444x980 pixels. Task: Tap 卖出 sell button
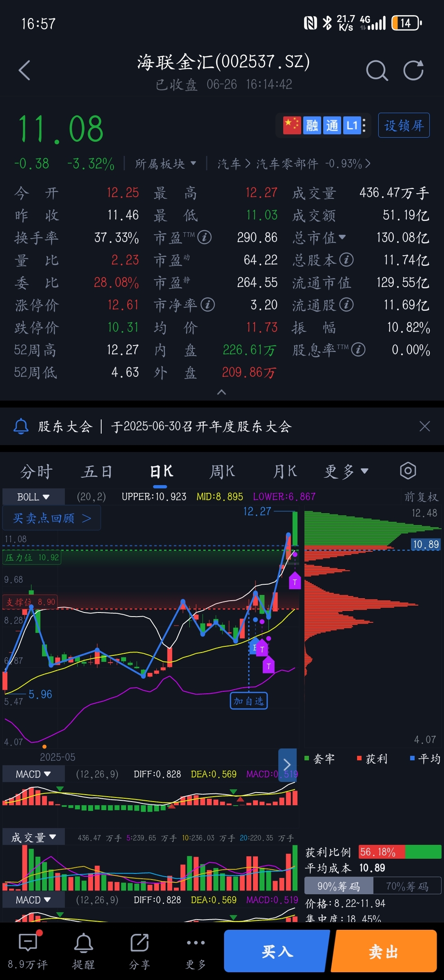coord(384,951)
